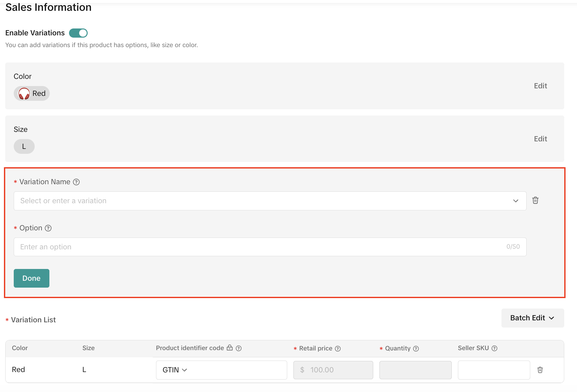
Task: Click the Option help icon
Action: 48,228
